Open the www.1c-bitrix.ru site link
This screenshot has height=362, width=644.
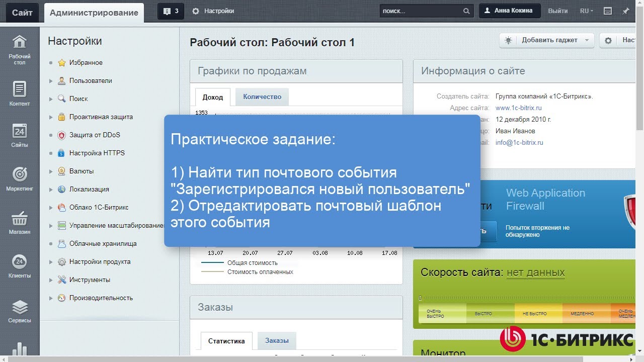pyautogui.click(x=519, y=108)
